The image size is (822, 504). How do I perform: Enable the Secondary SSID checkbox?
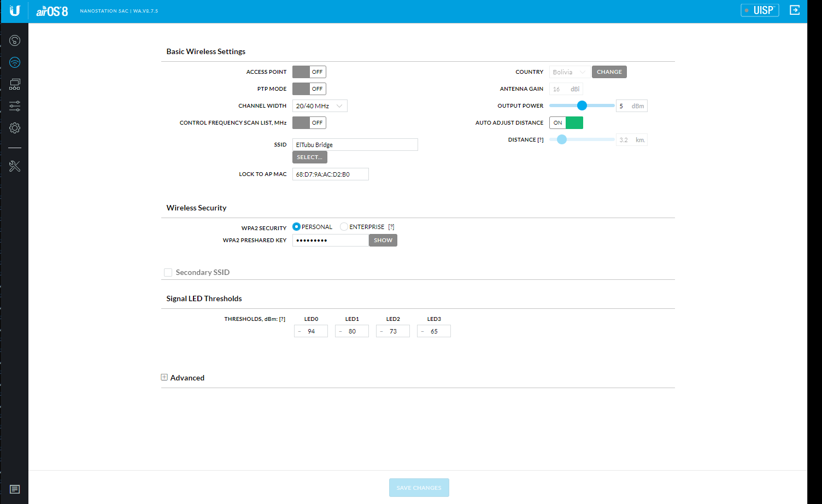[x=168, y=272]
